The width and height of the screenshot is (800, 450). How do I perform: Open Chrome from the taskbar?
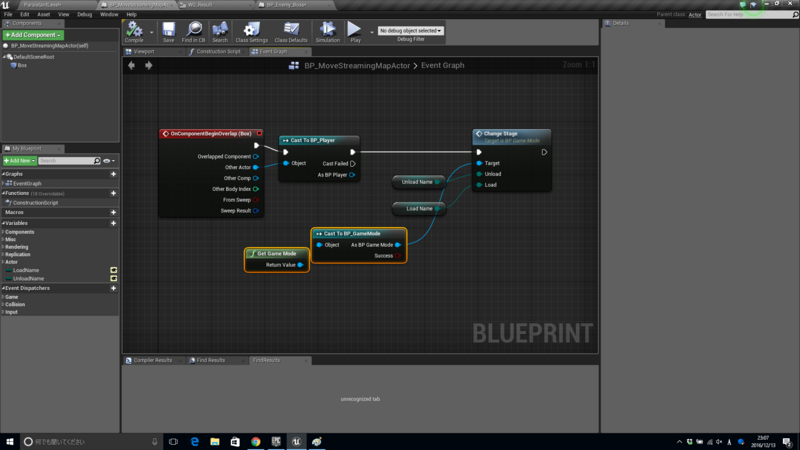click(x=255, y=442)
